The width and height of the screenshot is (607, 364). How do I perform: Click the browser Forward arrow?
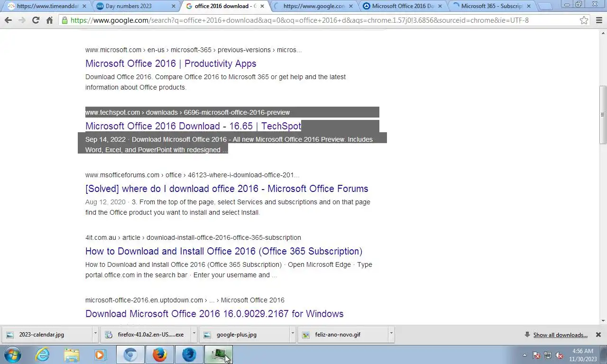[22, 20]
